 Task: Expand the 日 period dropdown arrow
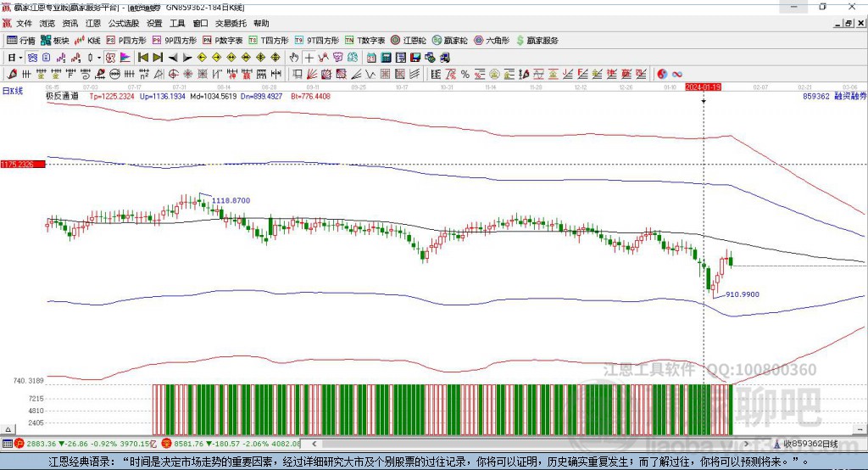(x=21, y=58)
